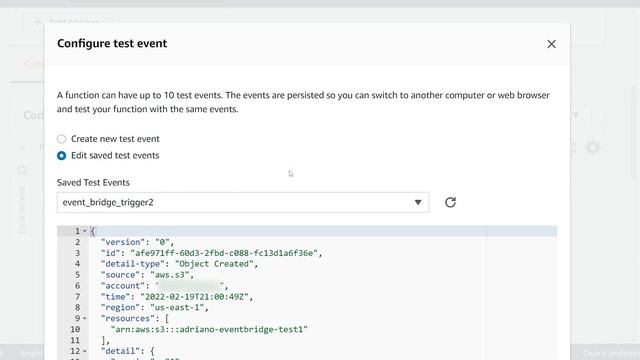Click the "version": "0" line in editor
Viewport: 640px width, 360px height.
(x=138, y=242)
